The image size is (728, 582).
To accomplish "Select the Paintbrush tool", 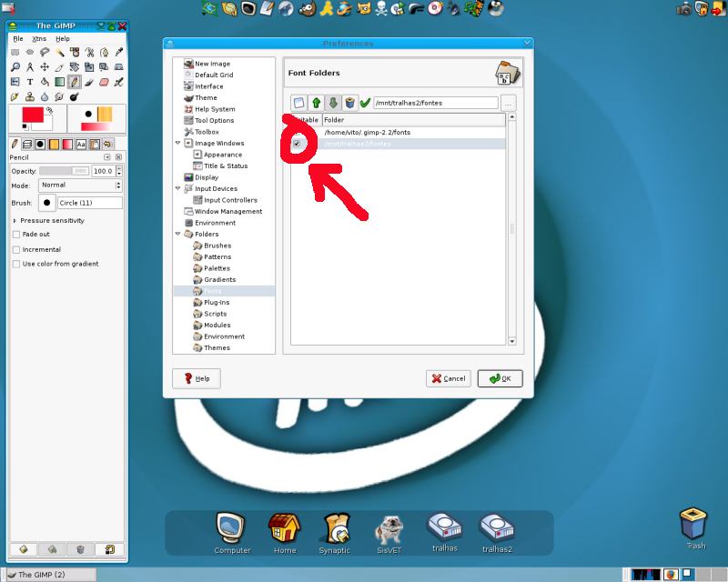I will (89, 82).
